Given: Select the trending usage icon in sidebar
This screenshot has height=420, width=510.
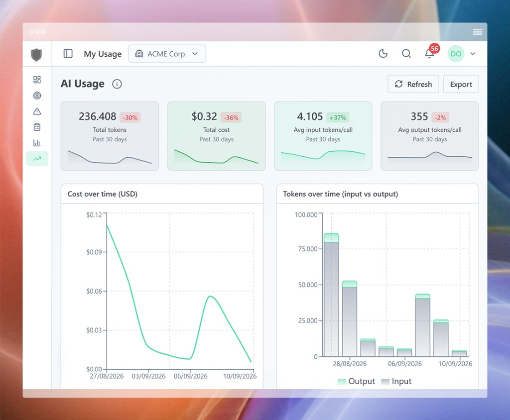Looking at the screenshot, I should (37, 159).
